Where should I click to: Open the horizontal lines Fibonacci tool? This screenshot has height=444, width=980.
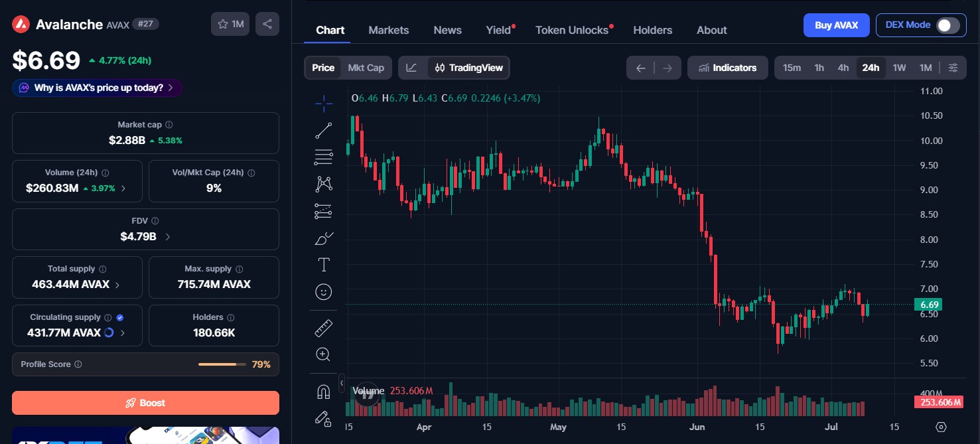pyautogui.click(x=324, y=157)
